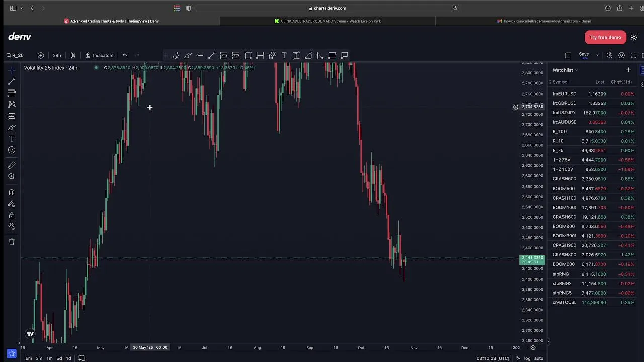This screenshot has height=362, width=644.
Task: Add symbol to watchlist plus icon
Action: 628,70
